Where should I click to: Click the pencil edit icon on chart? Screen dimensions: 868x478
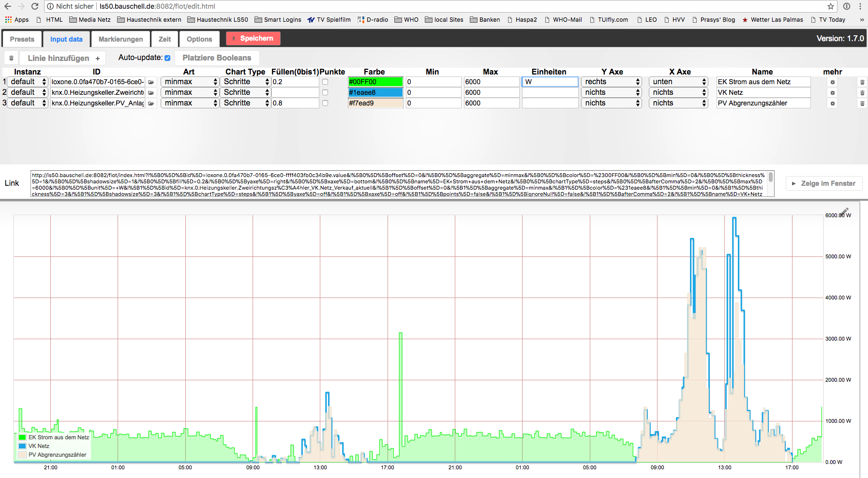coord(844,211)
